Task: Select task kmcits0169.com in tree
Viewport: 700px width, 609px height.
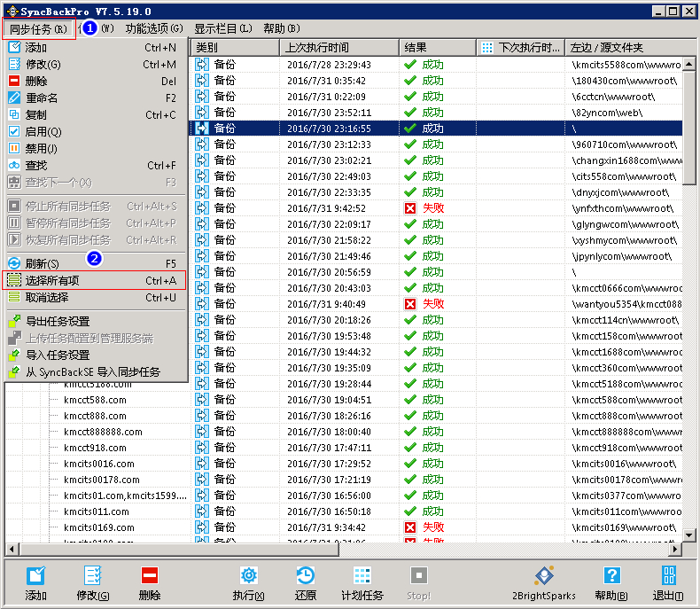Action: pos(99,527)
